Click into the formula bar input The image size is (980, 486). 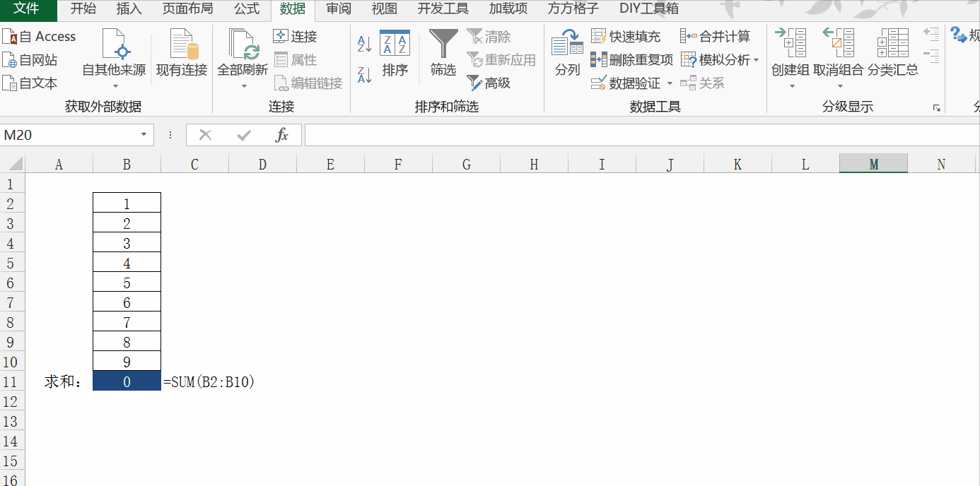(642, 135)
